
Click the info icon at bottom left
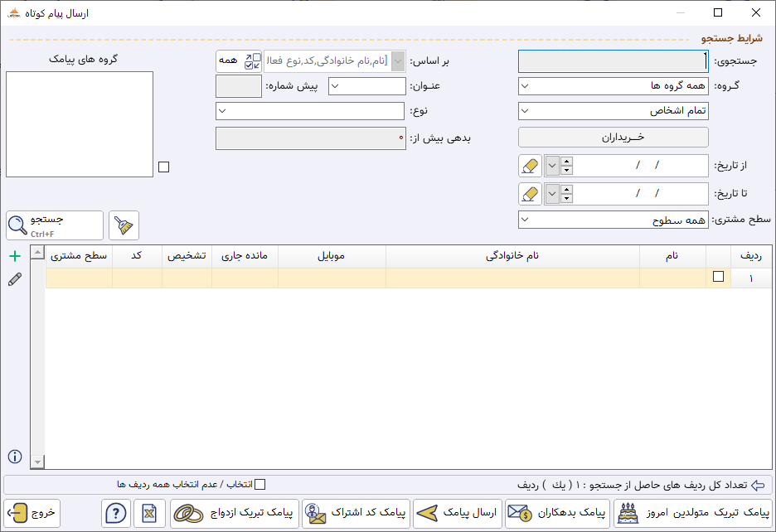[14, 457]
